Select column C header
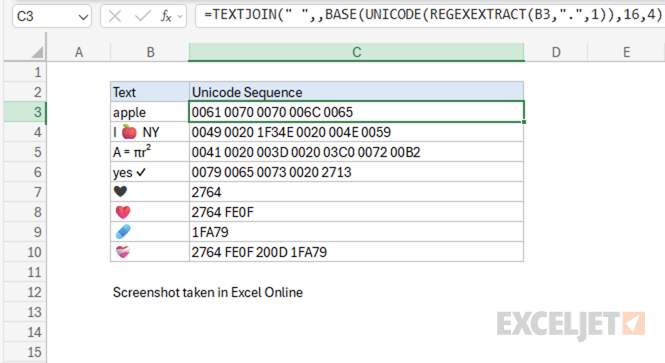 [356, 52]
